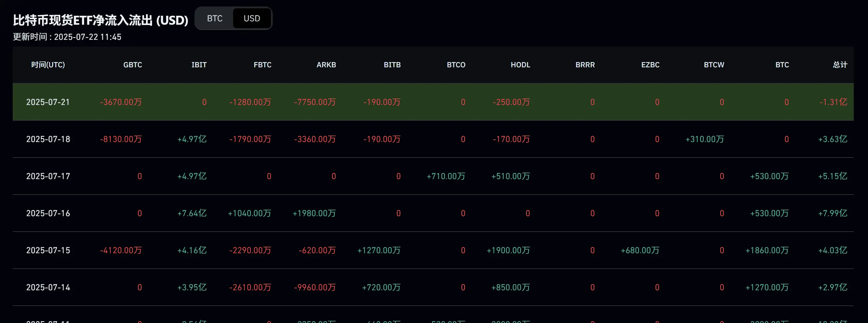Click the BTCO column header
The height and width of the screenshot is (323, 868).
pos(456,65)
